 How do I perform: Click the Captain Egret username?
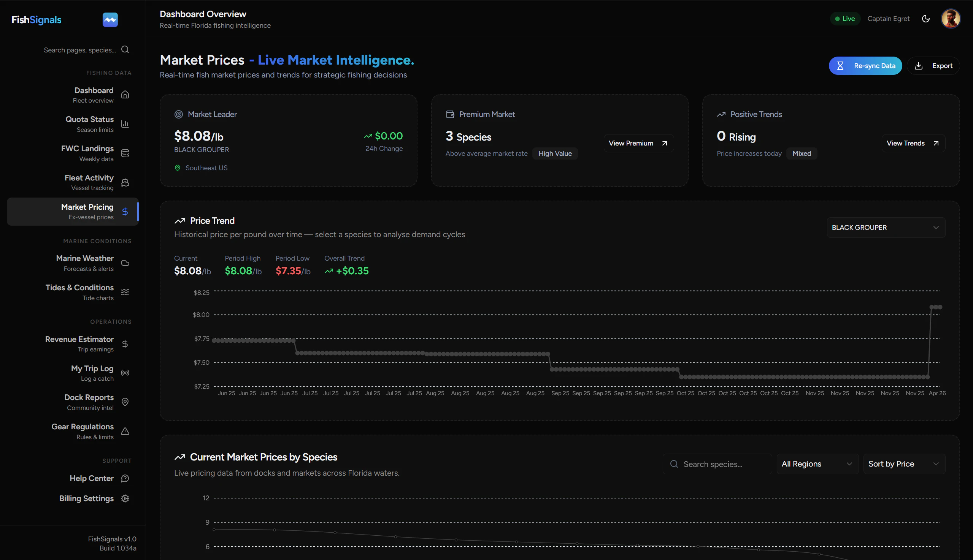(x=888, y=19)
